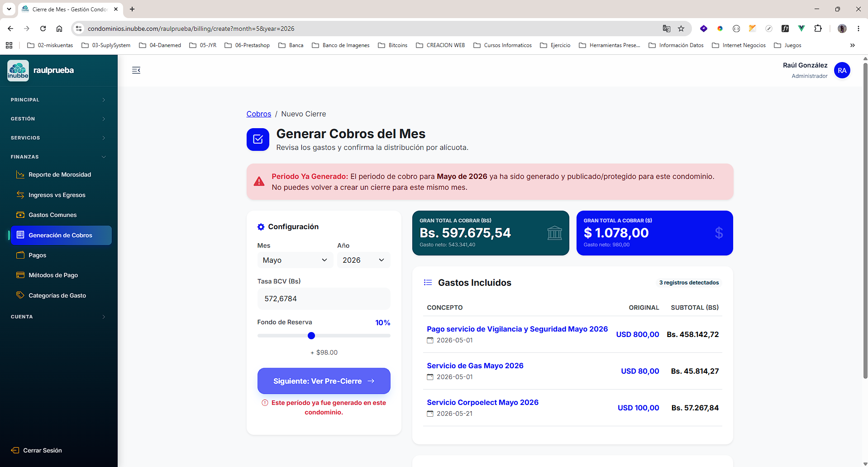
Task: Switch to the Cierre de Mes browser tab
Action: (70, 9)
